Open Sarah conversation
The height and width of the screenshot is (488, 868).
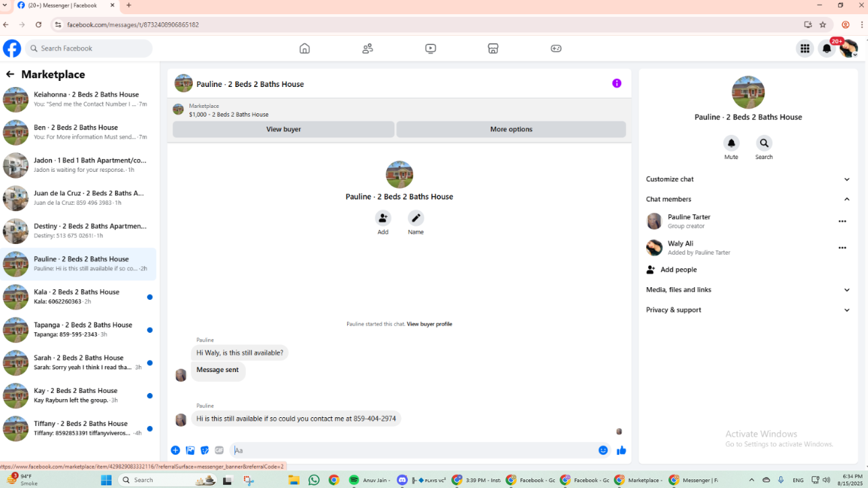pos(78,363)
